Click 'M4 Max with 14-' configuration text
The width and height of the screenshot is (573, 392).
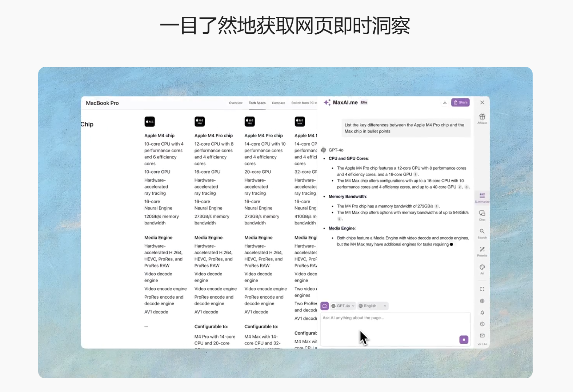point(261,337)
